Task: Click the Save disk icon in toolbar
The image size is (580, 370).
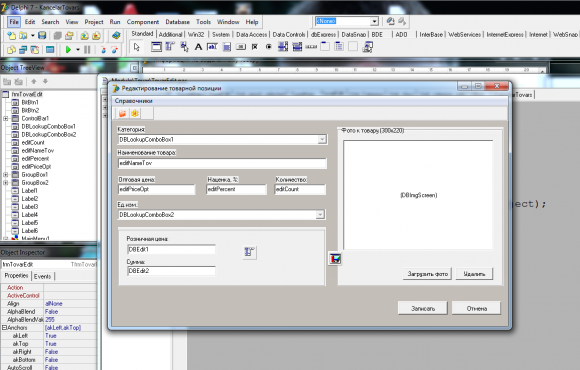Action: coord(42,36)
